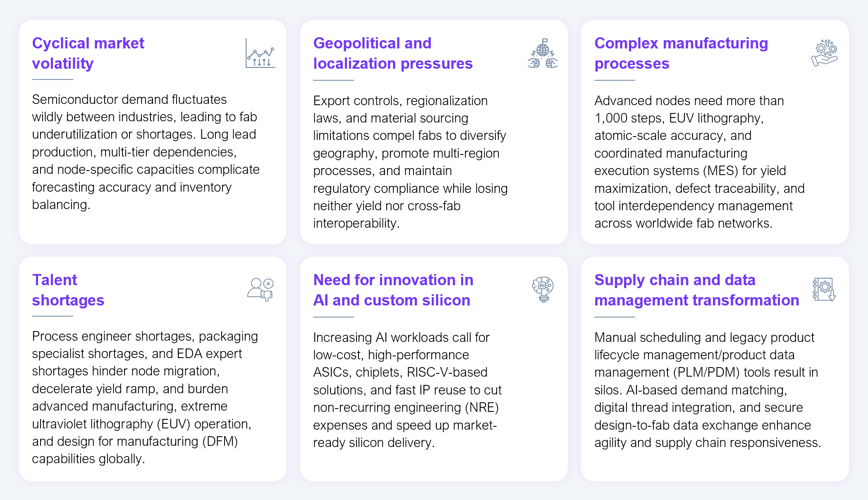Click the line chart volatility icon
The width and height of the screenshot is (868, 500).
[260, 53]
